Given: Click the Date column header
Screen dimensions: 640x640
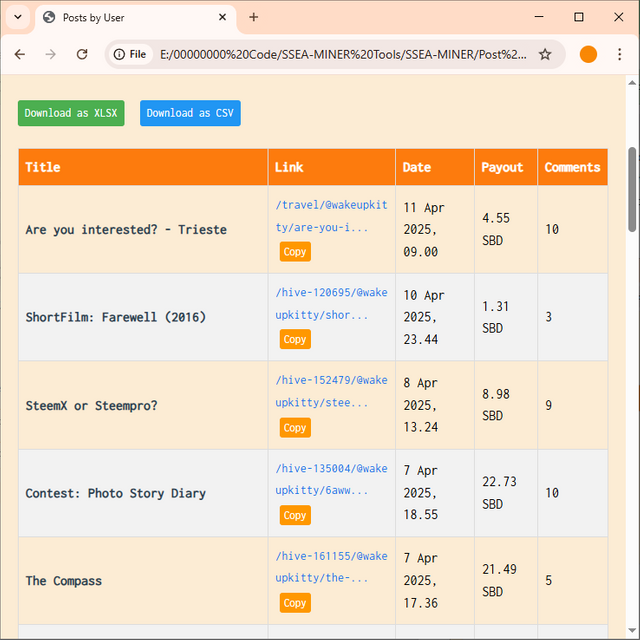Looking at the screenshot, I should tap(435, 167).
